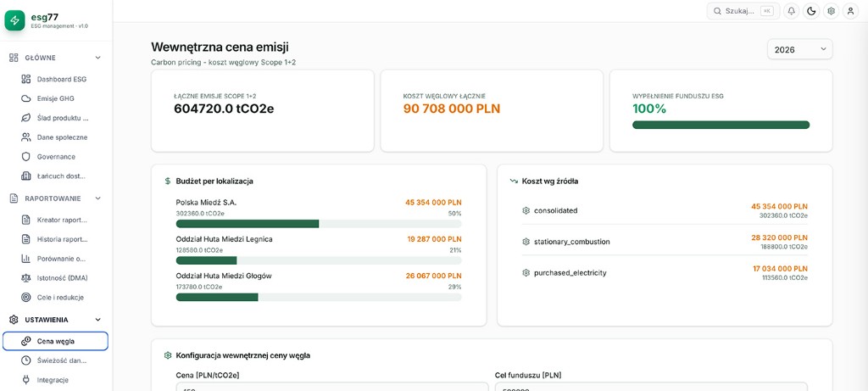Click the RAPORTOWANIE section document icon
The height and width of the screenshot is (391, 868).
point(14,198)
